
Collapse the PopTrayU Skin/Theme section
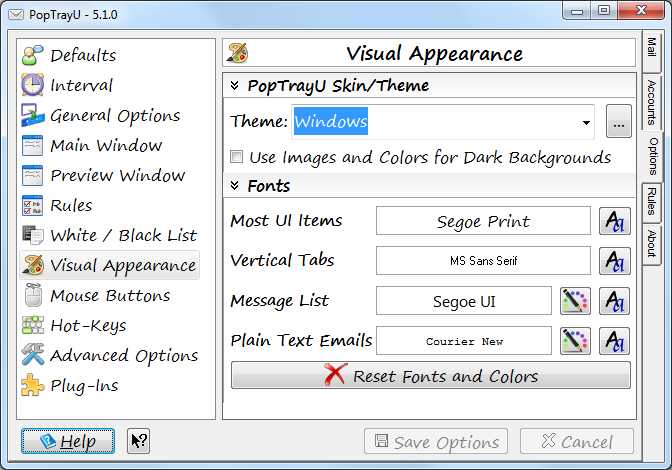click(234, 86)
